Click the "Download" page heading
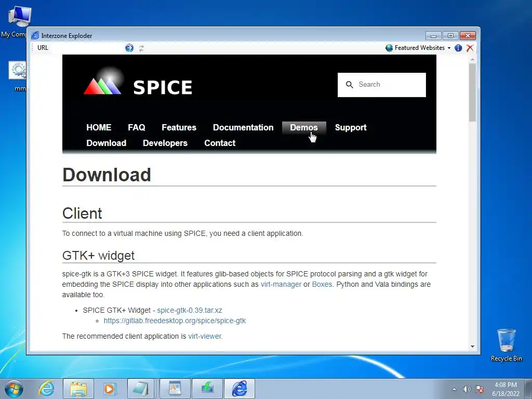 [107, 175]
